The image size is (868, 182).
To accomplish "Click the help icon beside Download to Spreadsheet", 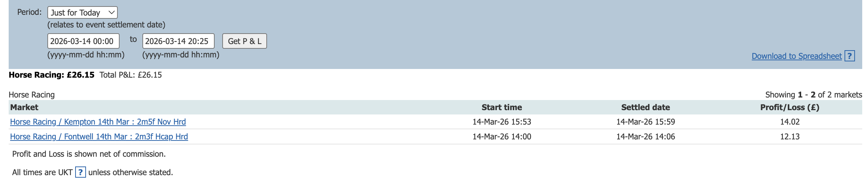I will click(x=850, y=56).
